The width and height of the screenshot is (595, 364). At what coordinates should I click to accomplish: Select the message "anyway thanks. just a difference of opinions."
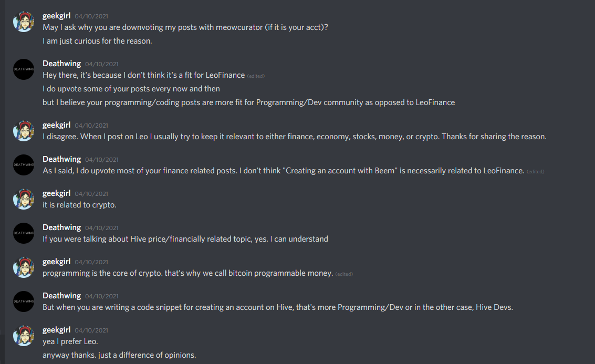click(119, 355)
